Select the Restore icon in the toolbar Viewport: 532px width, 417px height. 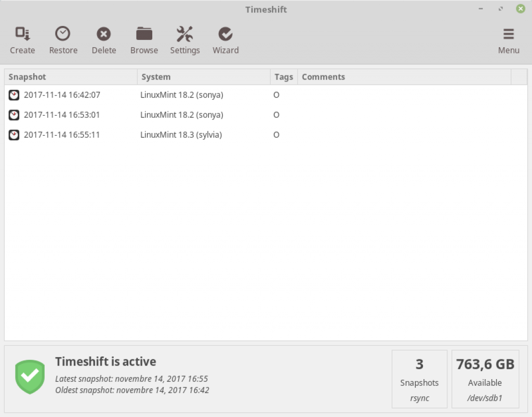[63, 33]
